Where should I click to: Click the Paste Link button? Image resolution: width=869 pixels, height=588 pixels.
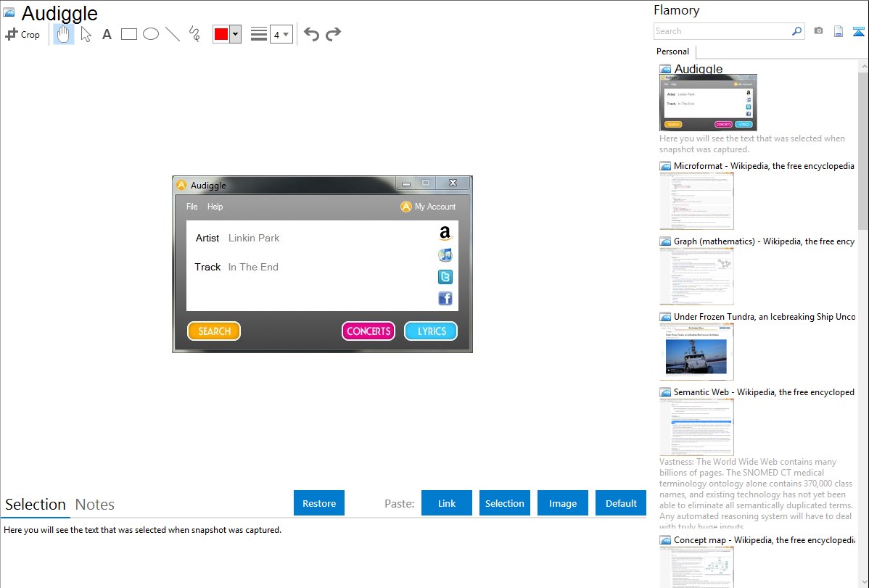[447, 502]
